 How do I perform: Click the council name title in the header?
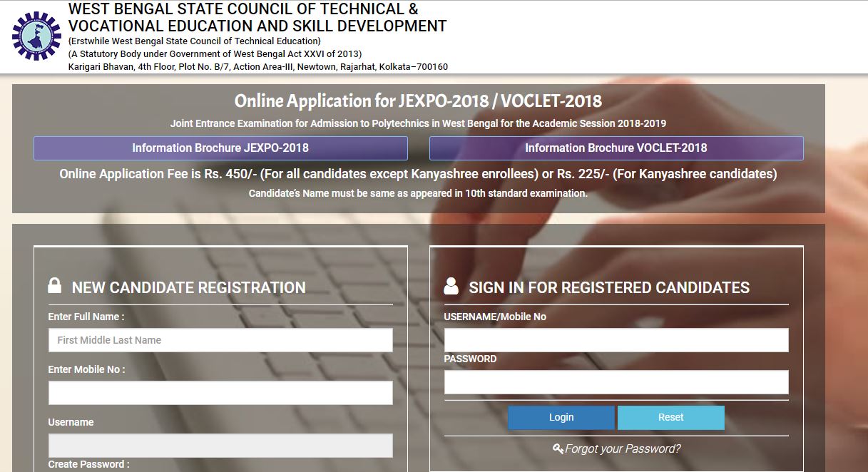click(257, 18)
